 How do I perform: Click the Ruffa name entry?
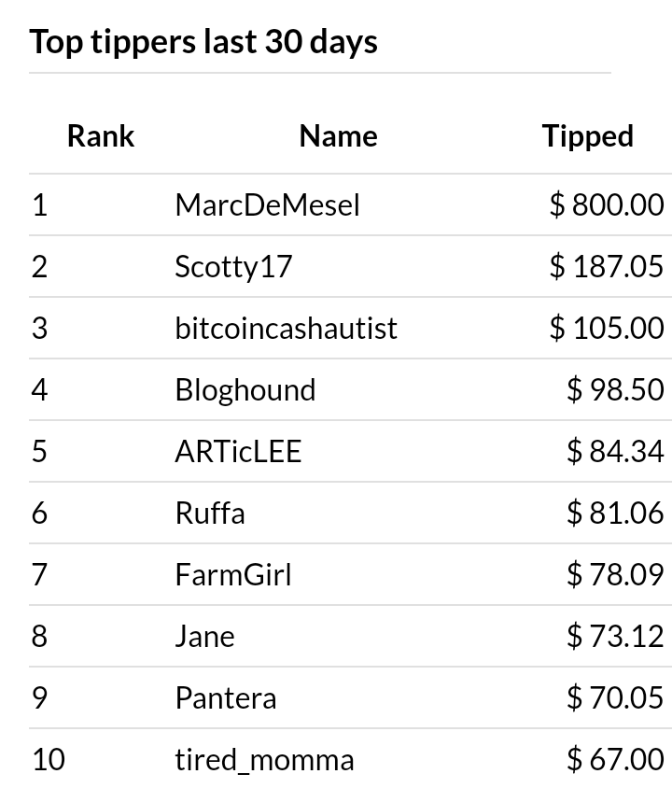click(x=210, y=514)
